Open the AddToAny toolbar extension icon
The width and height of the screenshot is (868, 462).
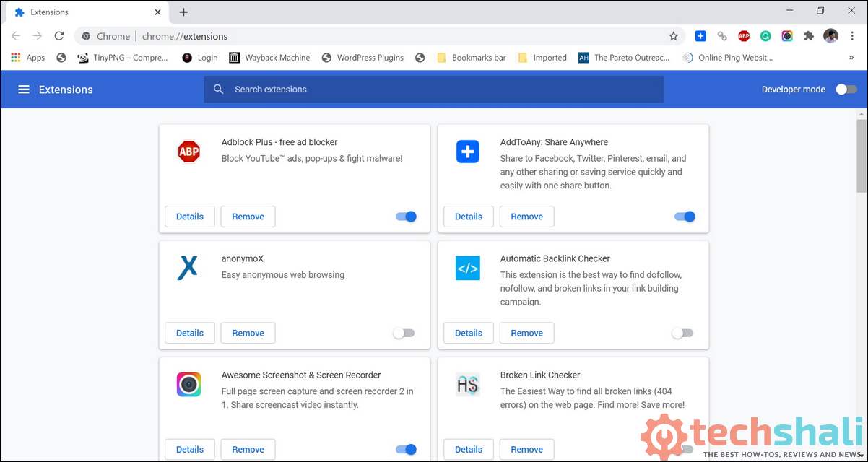coord(700,36)
